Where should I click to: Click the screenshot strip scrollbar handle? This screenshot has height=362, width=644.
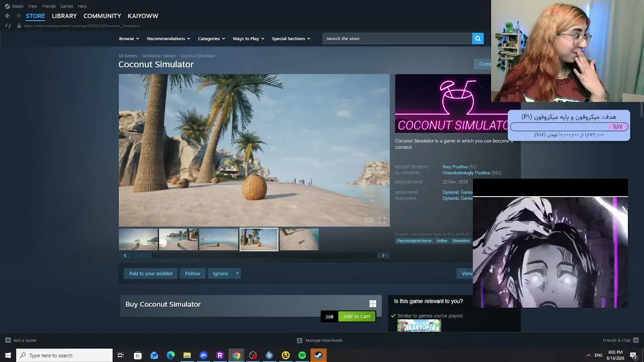click(142, 255)
